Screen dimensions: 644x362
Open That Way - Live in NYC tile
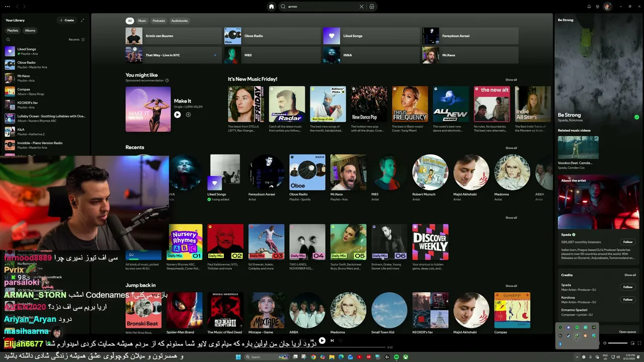click(174, 55)
